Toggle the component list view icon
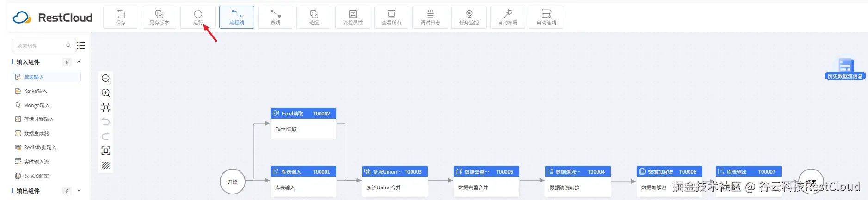The width and height of the screenshot is (868, 200). click(81, 46)
